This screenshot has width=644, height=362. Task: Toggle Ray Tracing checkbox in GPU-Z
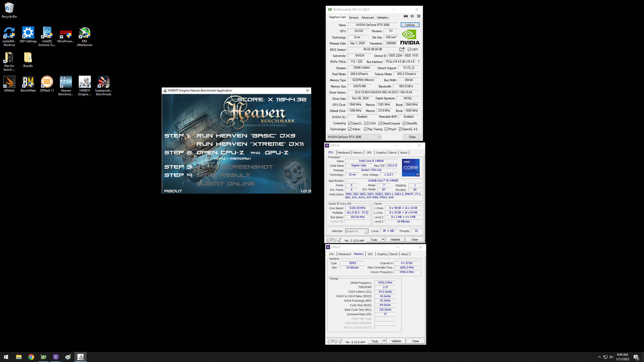(x=366, y=129)
